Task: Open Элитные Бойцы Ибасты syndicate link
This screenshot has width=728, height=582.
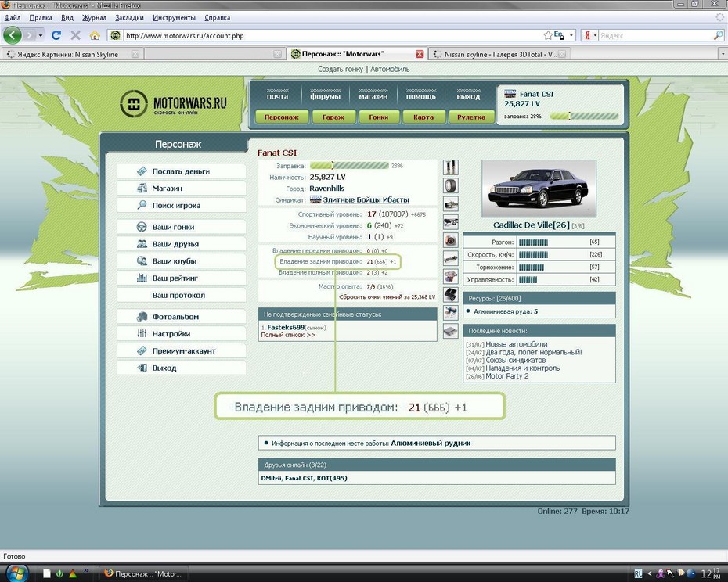Action: click(x=366, y=199)
